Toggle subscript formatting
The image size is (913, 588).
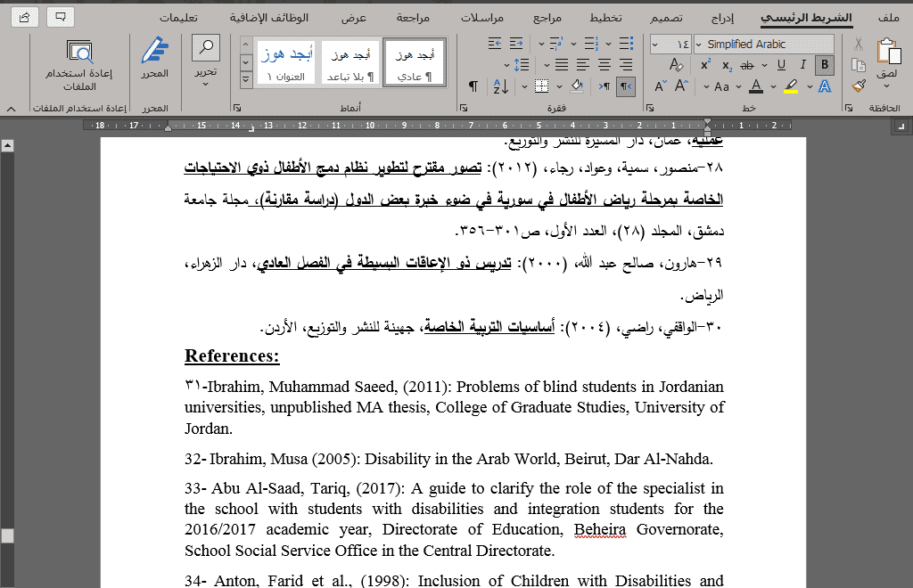(x=727, y=65)
